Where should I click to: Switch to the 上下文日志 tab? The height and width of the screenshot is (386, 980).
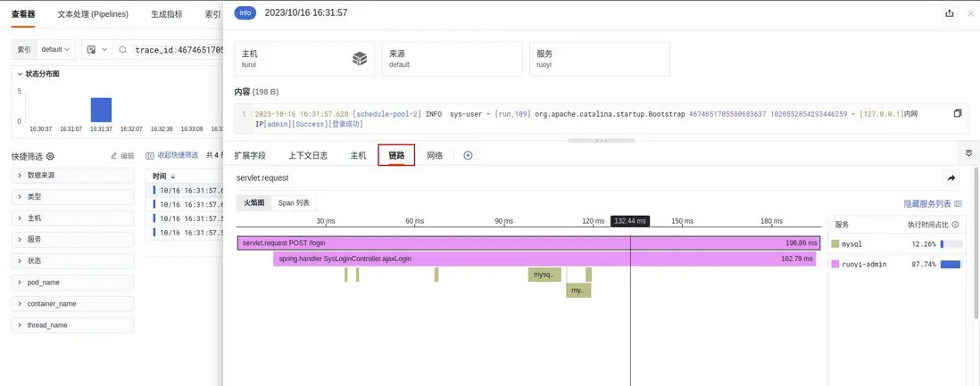tap(308, 155)
